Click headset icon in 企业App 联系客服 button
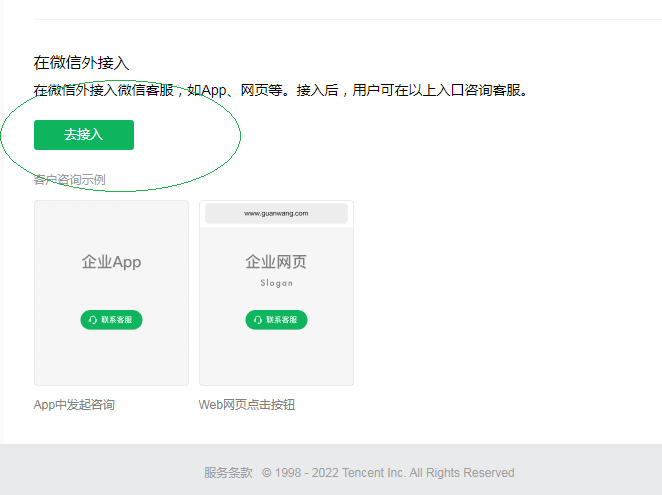The image size is (662, 495). point(92,320)
